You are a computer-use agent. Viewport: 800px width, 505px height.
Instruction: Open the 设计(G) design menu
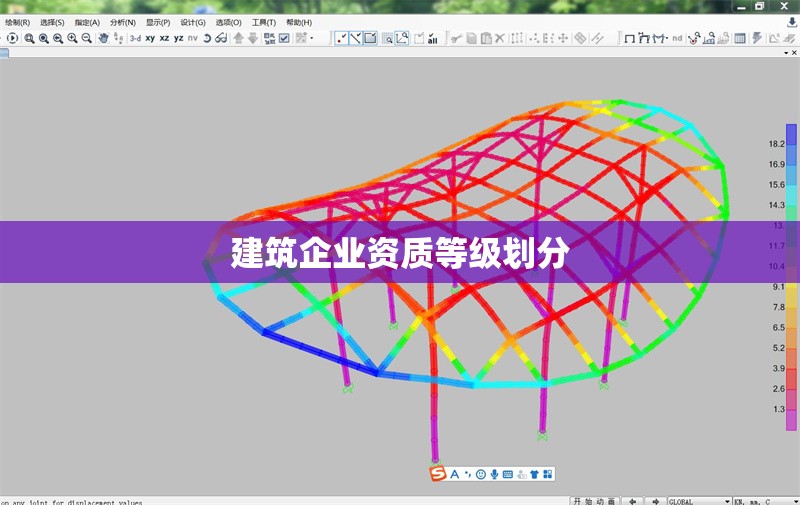click(193, 22)
